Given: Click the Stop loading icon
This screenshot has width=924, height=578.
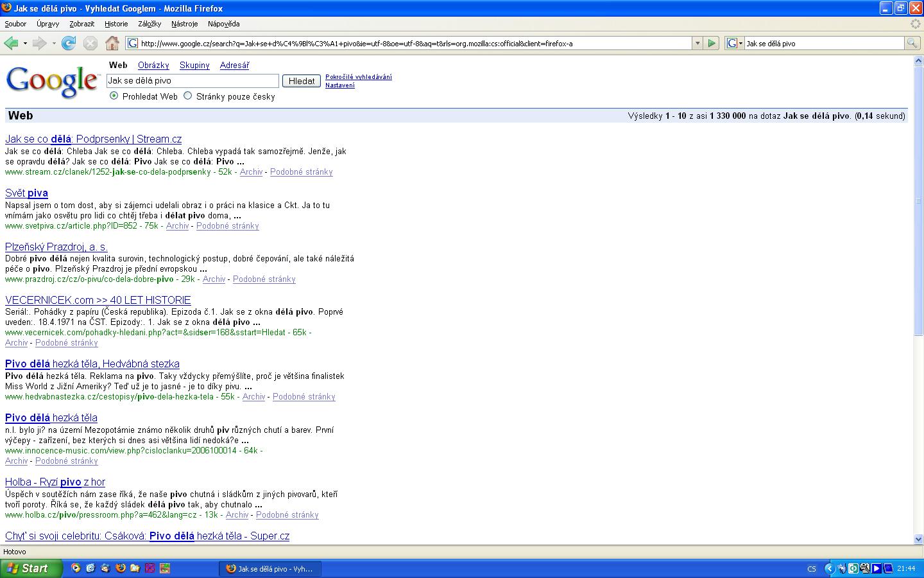Looking at the screenshot, I should (90, 43).
